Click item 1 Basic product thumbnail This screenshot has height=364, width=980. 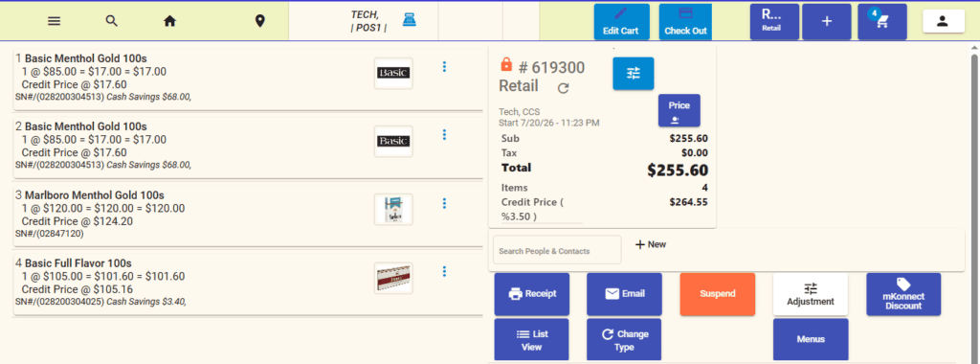(x=393, y=73)
